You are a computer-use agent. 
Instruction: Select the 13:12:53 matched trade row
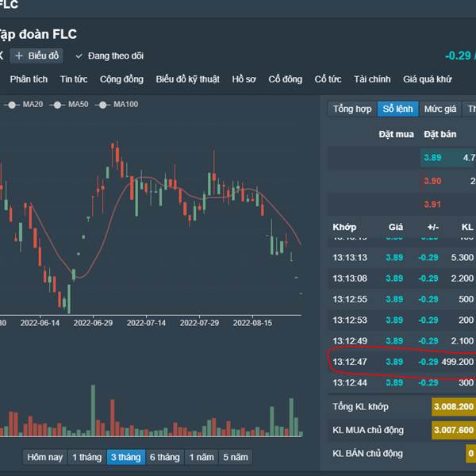(x=402, y=320)
